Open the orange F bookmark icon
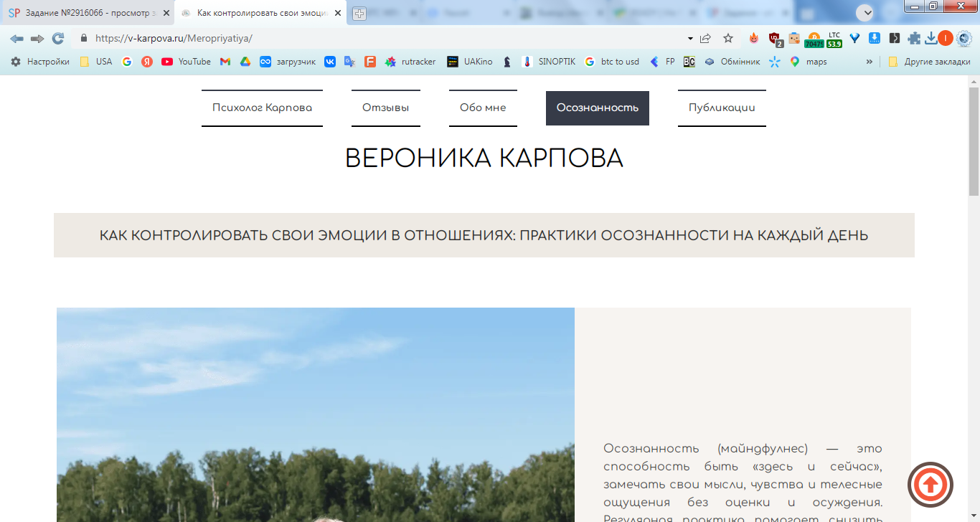 pyautogui.click(x=370, y=62)
